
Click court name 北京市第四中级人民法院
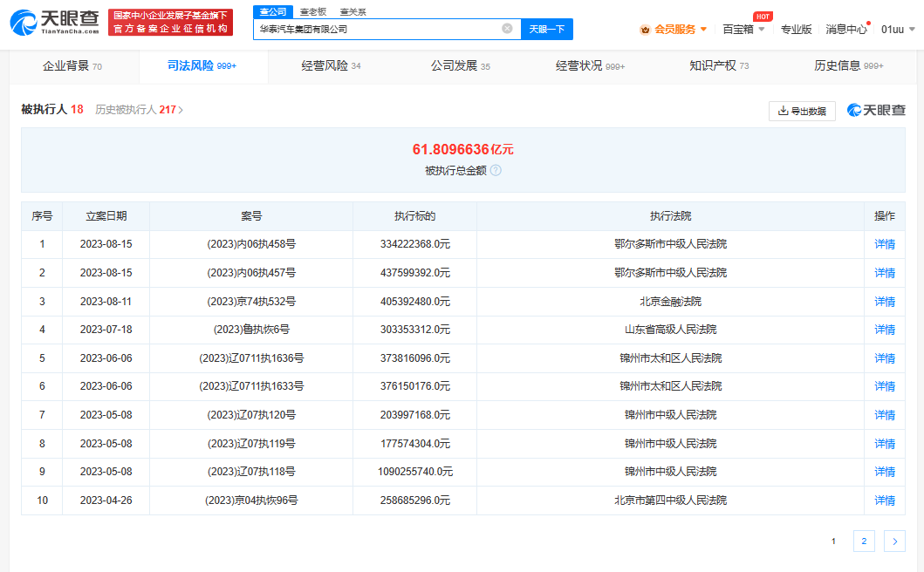[x=671, y=500]
